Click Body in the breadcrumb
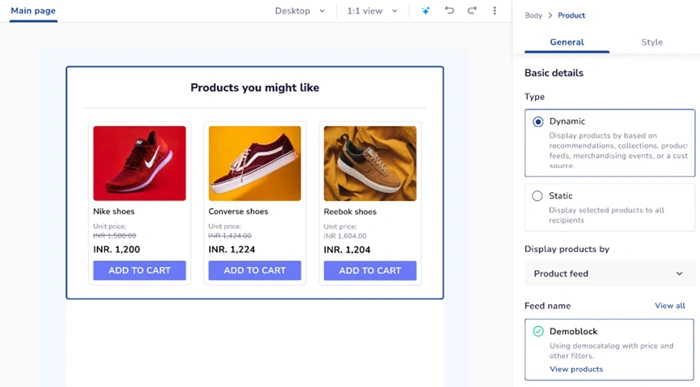 pos(533,15)
